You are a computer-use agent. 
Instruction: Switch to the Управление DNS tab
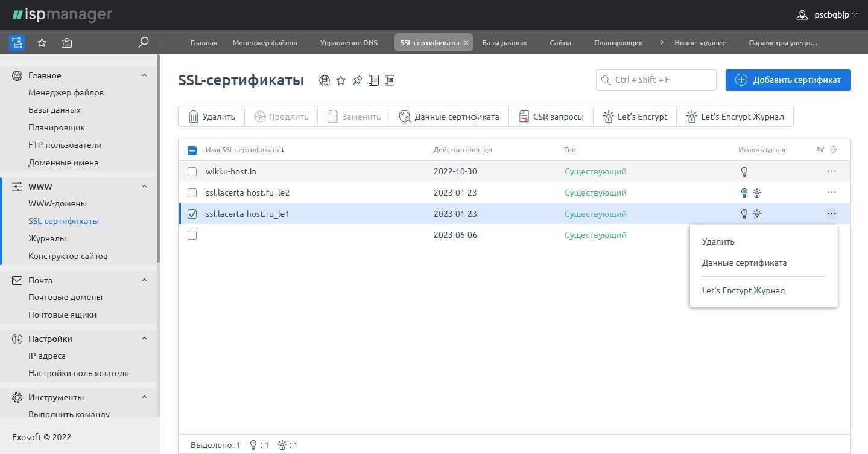click(349, 43)
